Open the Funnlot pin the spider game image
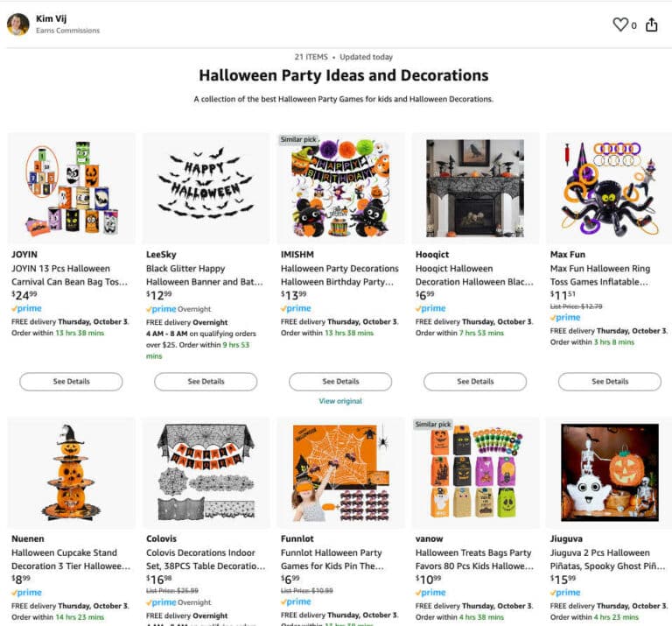Image resolution: width=672 pixels, height=626 pixels. (x=340, y=473)
